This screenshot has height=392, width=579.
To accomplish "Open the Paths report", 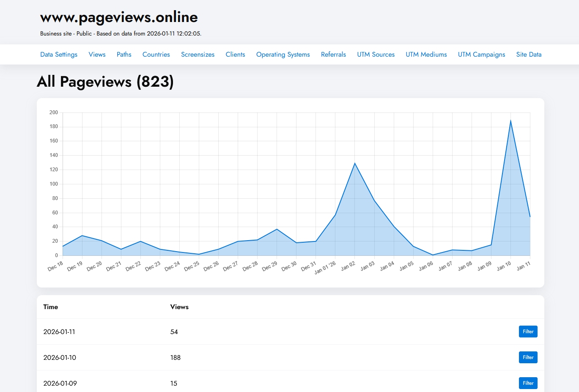I will 124,54.
